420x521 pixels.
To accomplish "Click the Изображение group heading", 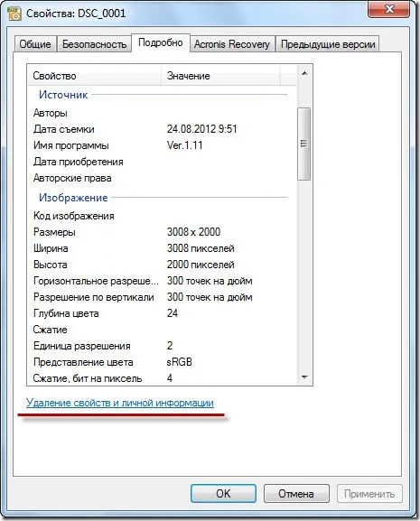I will click(x=73, y=198).
